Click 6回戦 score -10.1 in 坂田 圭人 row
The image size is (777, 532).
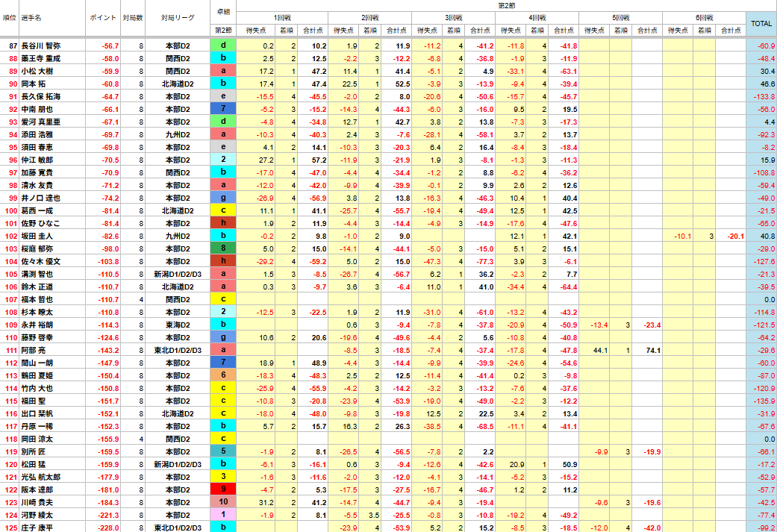tap(682, 237)
